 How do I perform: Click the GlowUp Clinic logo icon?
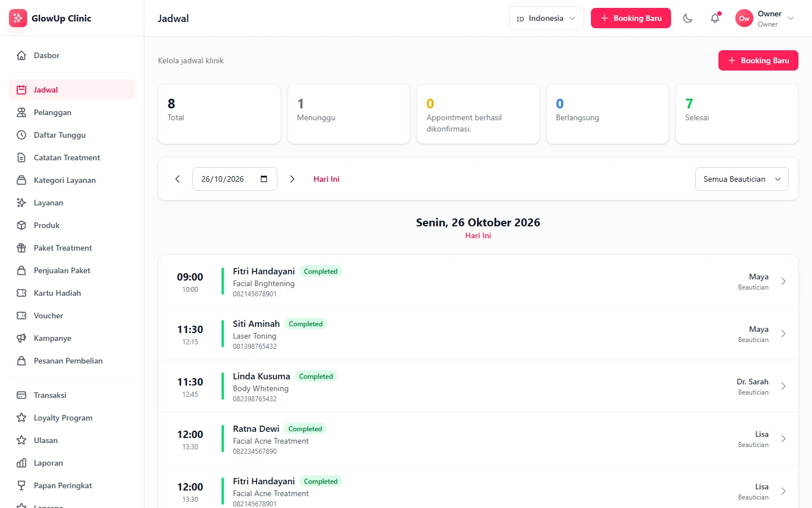18,18
